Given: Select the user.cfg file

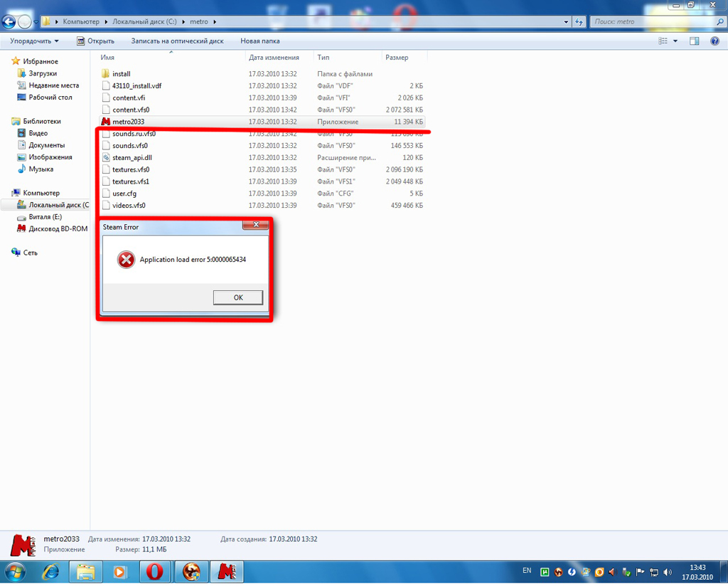Looking at the screenshot, I should tap(262, 194).
